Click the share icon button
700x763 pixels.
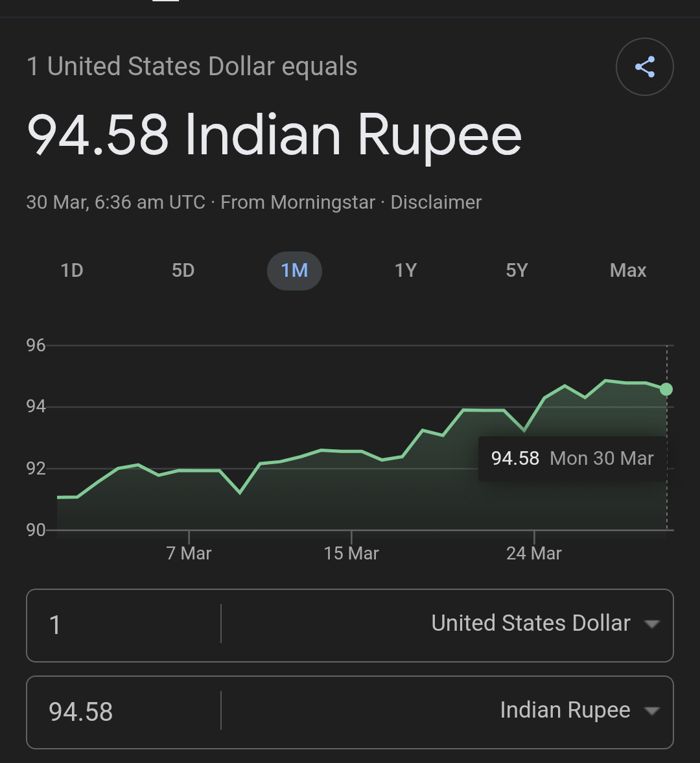coord(644,67)
